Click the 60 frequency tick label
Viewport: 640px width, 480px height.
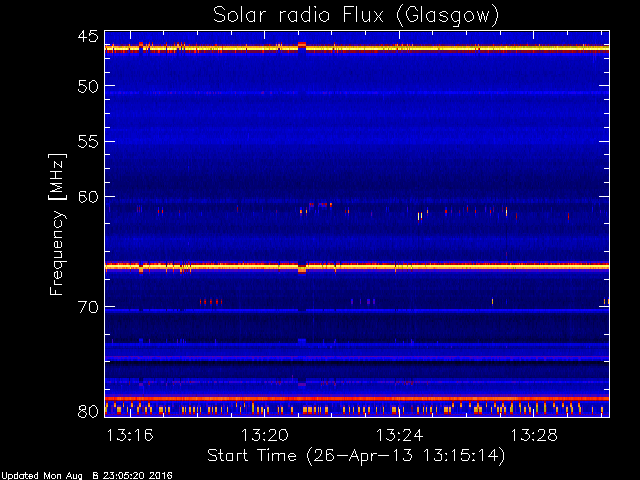click(x=88, y=197)
